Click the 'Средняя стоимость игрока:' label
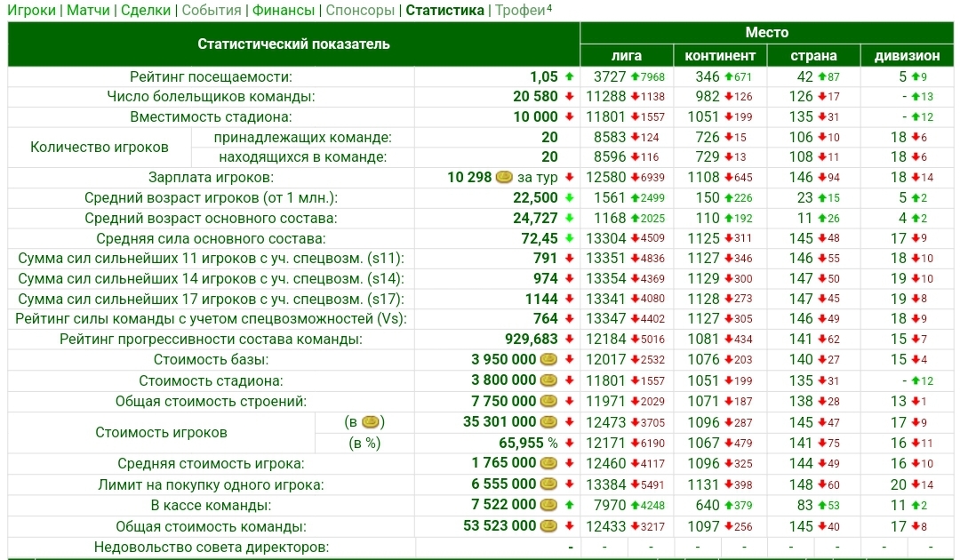Screen dimensions: 960x560 click(211, 464)
